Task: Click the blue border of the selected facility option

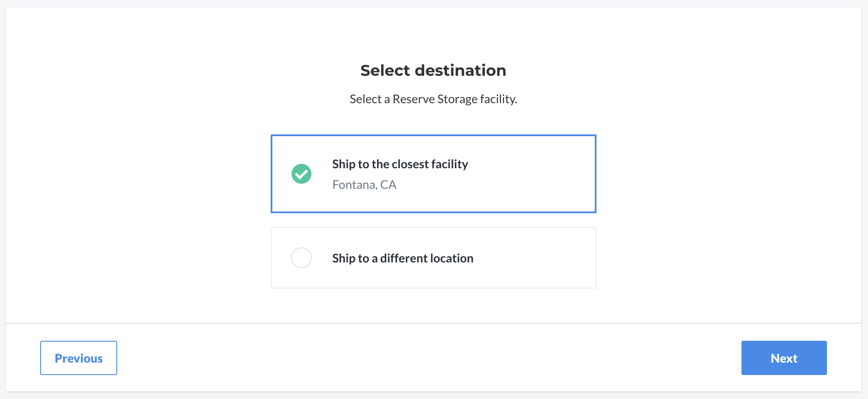Action: click(433, 135)
